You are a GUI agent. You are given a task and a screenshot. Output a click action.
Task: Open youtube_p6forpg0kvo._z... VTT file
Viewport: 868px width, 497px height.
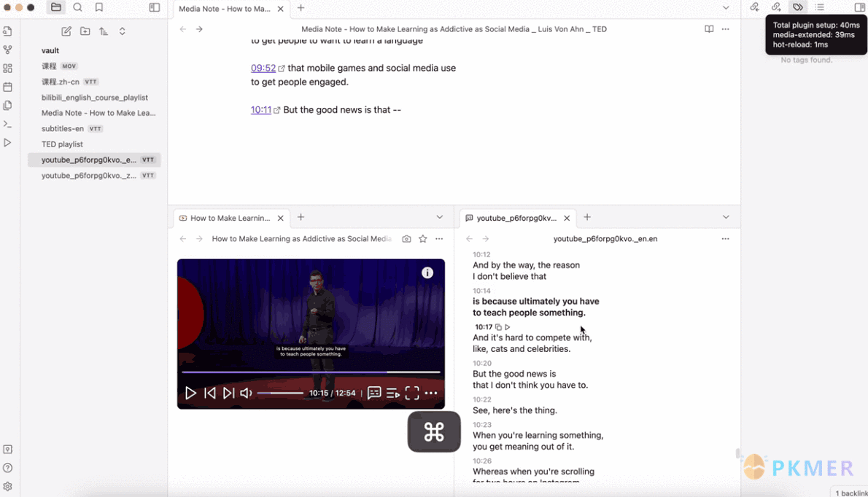coord(94,175)
